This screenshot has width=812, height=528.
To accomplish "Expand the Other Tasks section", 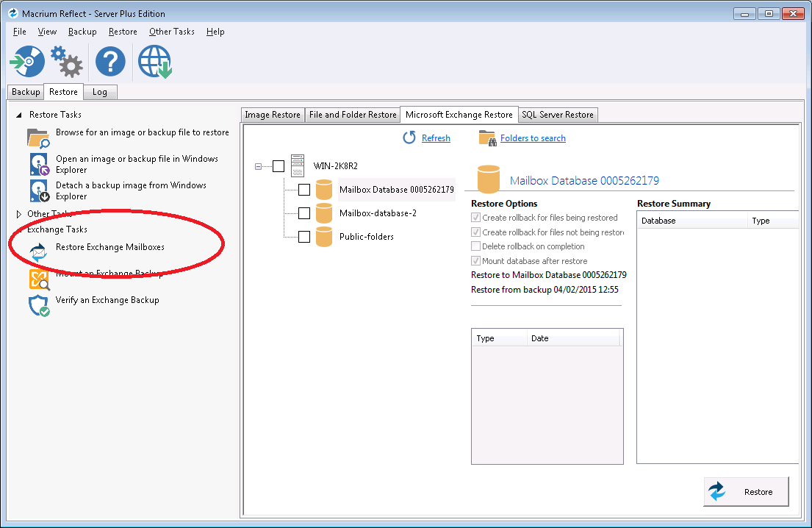I will click(19, 214).
